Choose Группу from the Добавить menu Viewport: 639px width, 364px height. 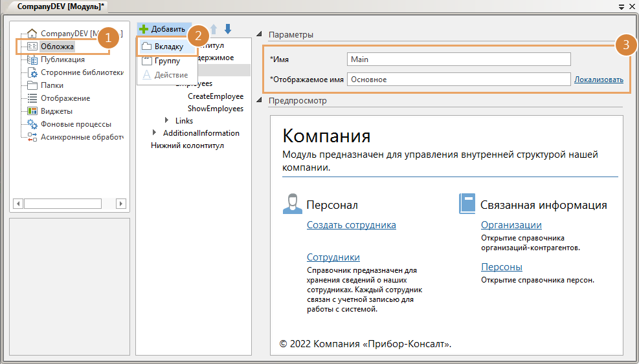[x=166, y=61]
